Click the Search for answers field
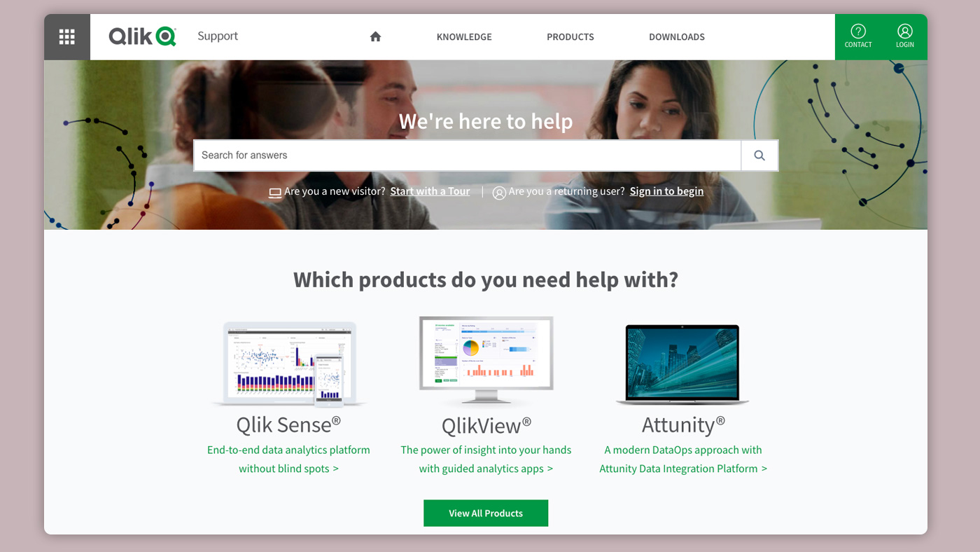 (x=468, y=156)
